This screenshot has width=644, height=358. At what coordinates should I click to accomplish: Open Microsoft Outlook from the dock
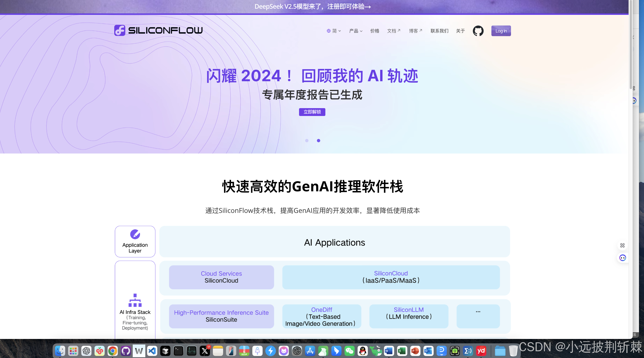coord(428,351)
